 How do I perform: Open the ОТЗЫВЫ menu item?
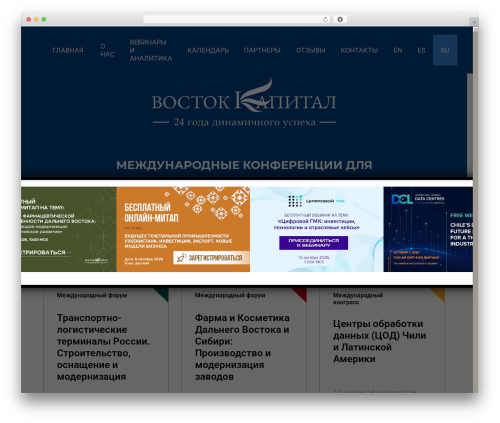(311, 50)
